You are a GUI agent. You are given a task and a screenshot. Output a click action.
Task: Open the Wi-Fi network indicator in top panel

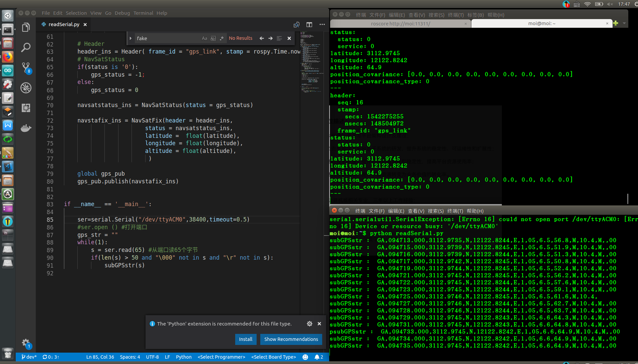coord(587,4)
